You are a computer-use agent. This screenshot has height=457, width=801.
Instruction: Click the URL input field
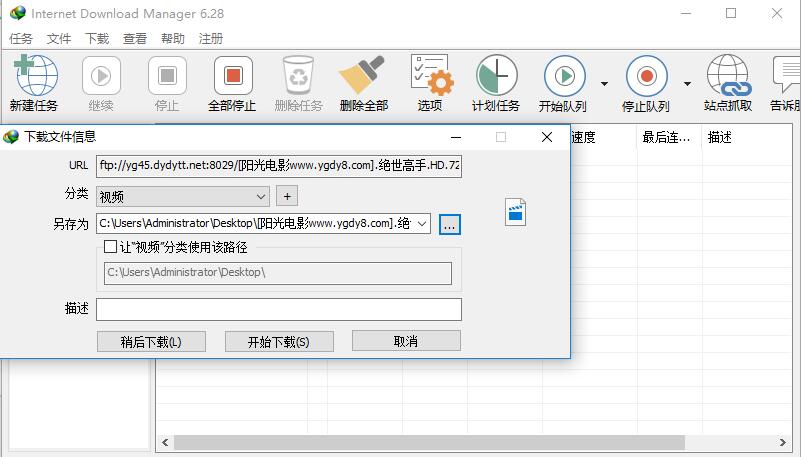click(279, 166)
